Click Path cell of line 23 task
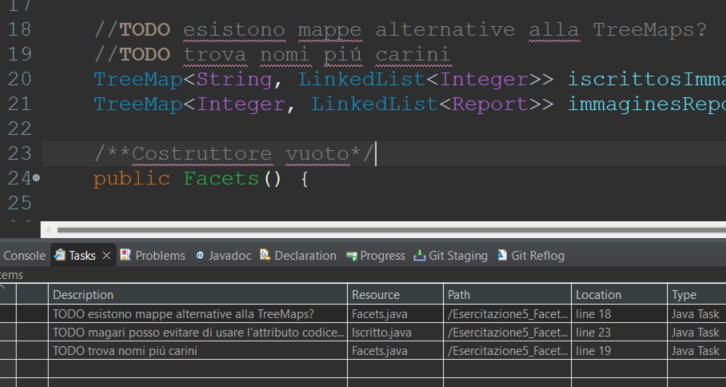 (x=507, y=332)
